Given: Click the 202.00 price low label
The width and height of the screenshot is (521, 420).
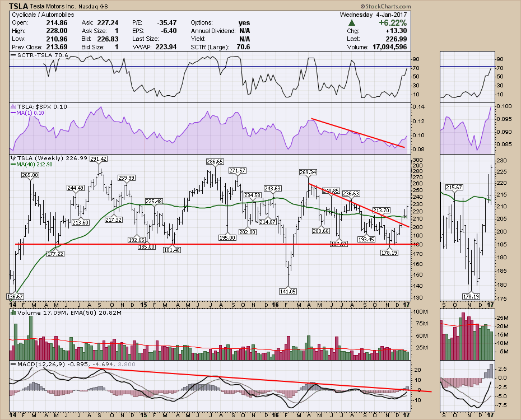Looking at the screenshot, I should pos(248,232).
